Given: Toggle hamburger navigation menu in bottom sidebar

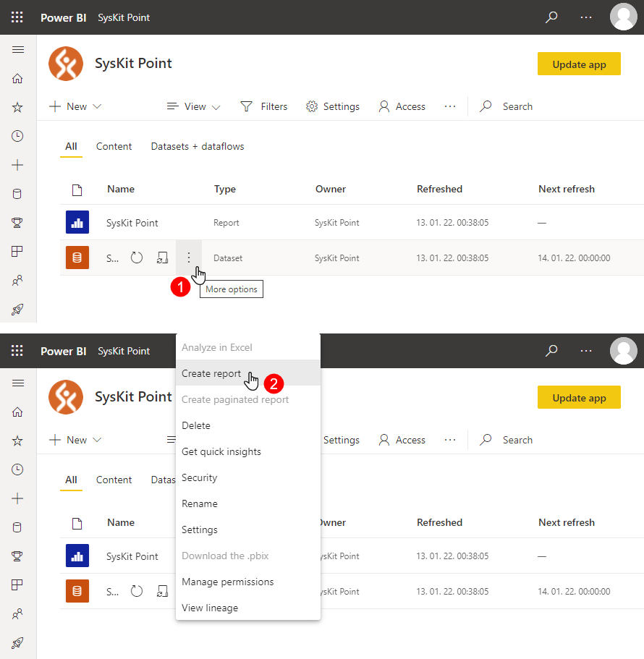Looking at the screenshot, I should [x=17, y=383].
